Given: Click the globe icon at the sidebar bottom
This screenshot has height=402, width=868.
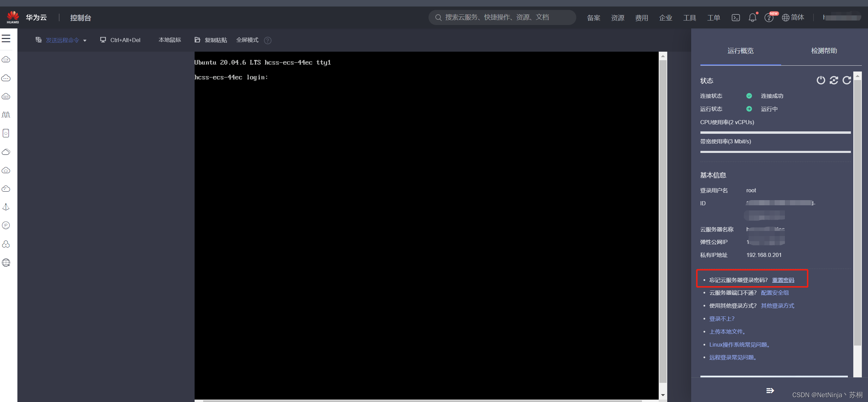Looking at the screenshot, I should pos(6,263).
